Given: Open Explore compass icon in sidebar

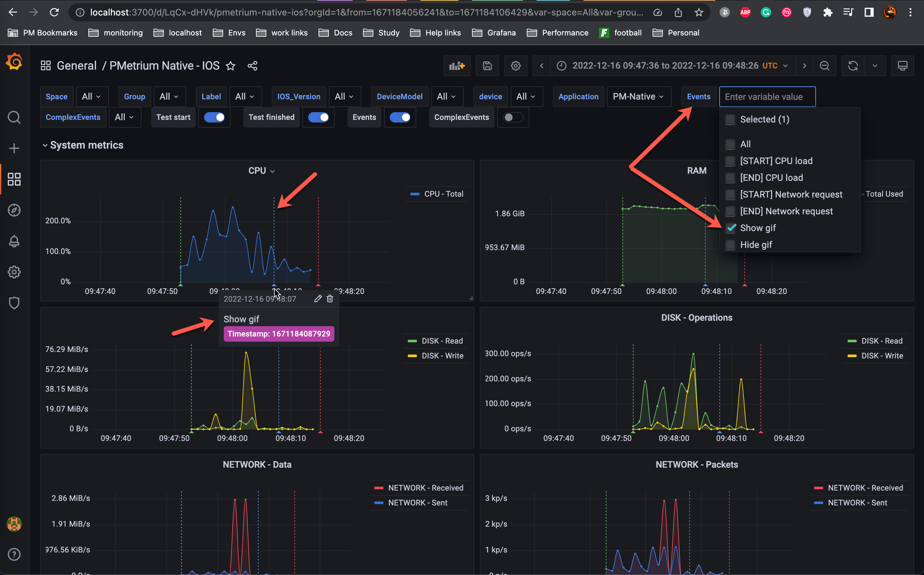Looking at the screenshot, I should (14, 210).
